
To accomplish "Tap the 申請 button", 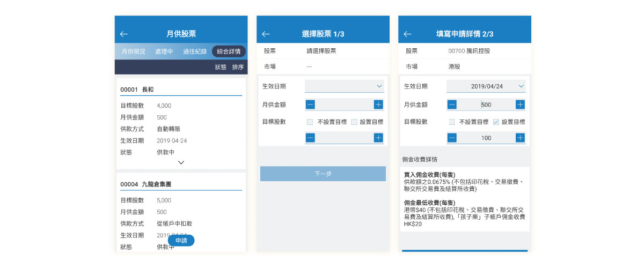I will pyautogui.click(x=181, y=241).
